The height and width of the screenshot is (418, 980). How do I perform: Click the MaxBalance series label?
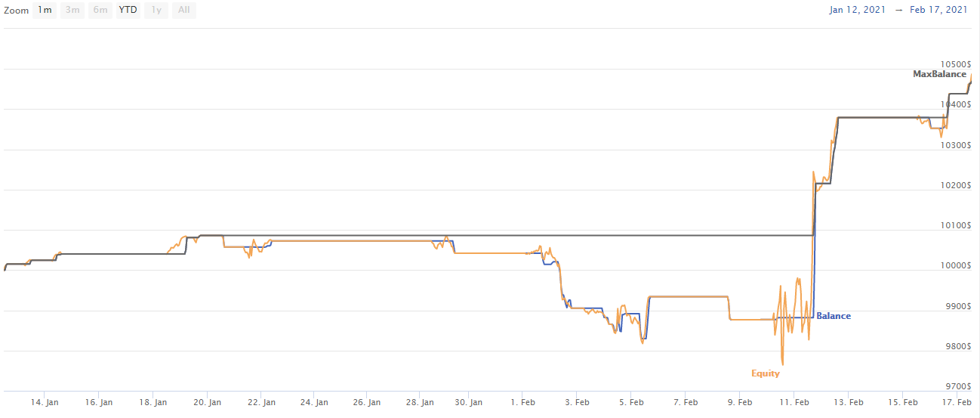(x=939, y=74)
